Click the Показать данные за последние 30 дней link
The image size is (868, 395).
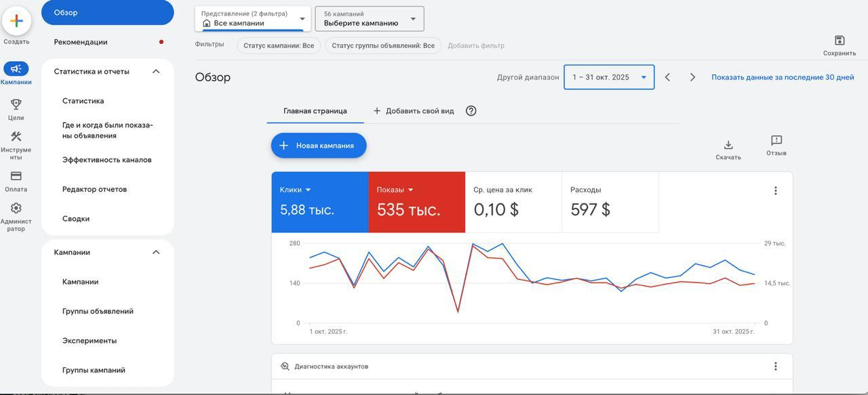[783, 77]
